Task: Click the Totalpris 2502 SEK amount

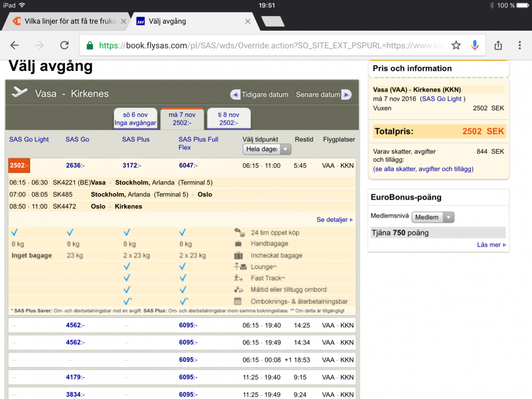Action: 483,131
